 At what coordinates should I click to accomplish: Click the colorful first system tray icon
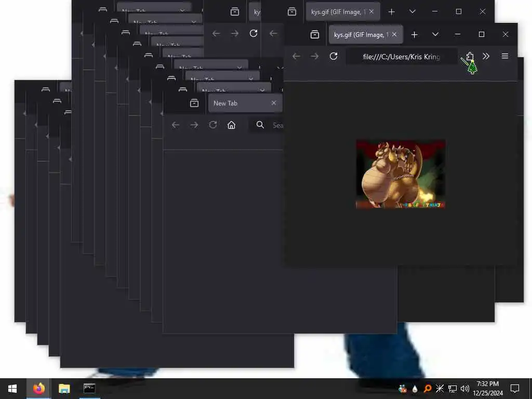coord(403,389)
